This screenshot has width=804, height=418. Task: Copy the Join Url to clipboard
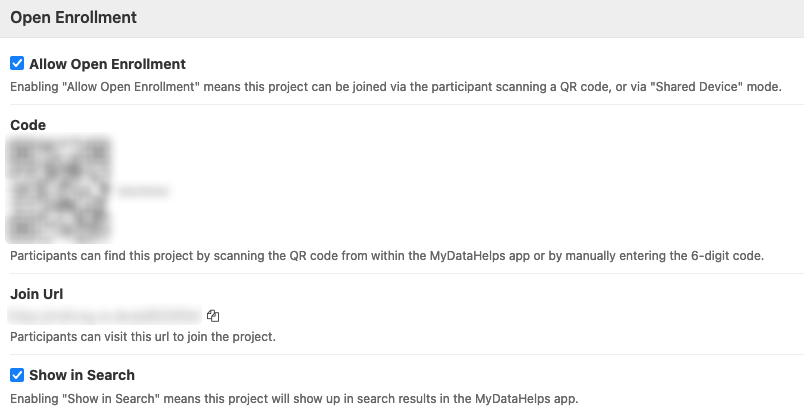pos(213,316)
